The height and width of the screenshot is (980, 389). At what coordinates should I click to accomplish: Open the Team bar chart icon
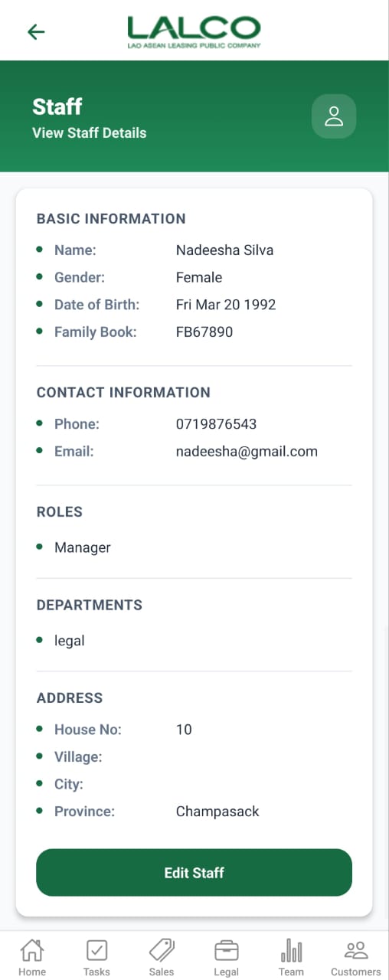tap(291, 950)
